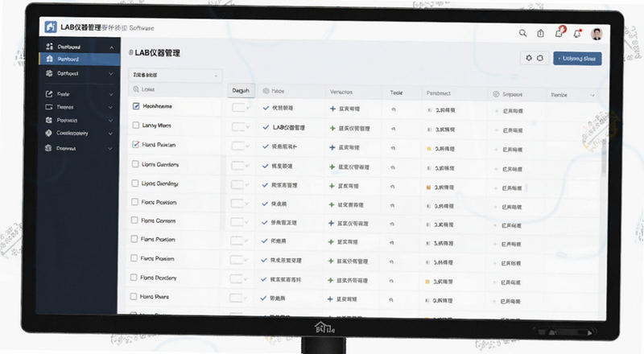The height and width of the screenshot is (354, 644).
Task: Check the Lignts Cuniors row checkbox
Action: point(135,164)
